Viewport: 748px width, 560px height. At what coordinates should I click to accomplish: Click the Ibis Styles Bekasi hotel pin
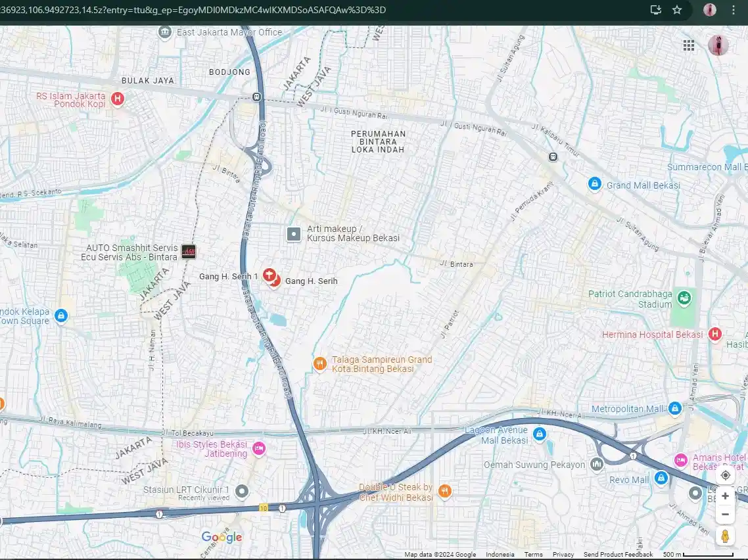[x=259, y=448]
